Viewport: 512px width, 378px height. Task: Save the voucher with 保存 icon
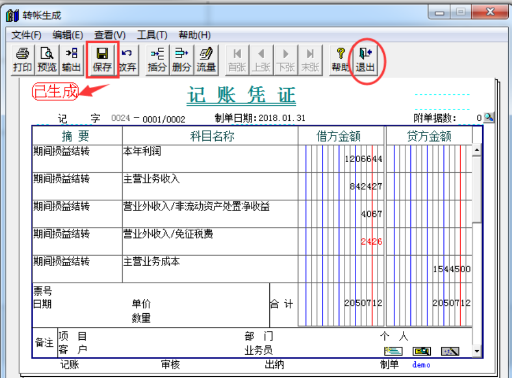(102, 60)
